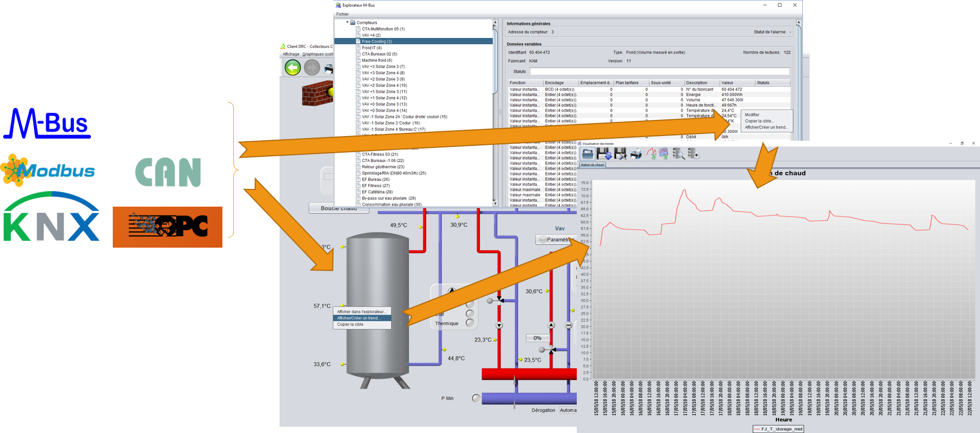Click the Description column header
This screenshot has height=433, width=980.
[702, 83]
